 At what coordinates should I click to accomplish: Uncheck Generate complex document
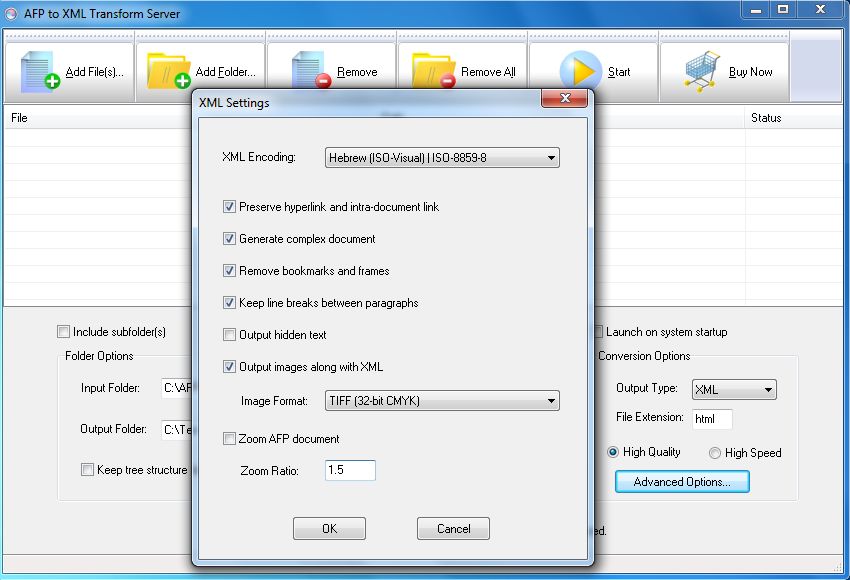229,239
